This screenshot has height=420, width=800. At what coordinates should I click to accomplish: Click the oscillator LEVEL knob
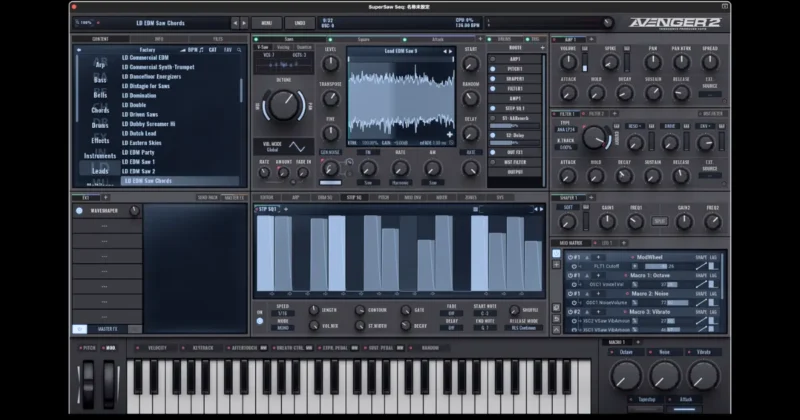[x=330, y=63]
